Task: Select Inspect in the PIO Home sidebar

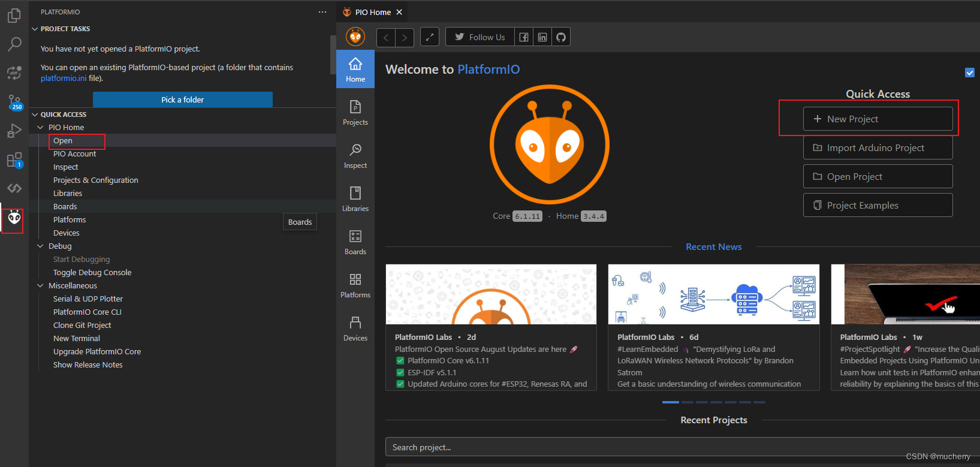Action: (355, 156)
